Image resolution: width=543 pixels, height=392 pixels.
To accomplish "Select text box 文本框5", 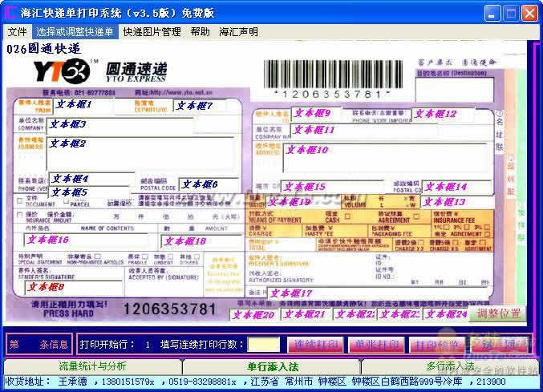I will coord(90,192).
